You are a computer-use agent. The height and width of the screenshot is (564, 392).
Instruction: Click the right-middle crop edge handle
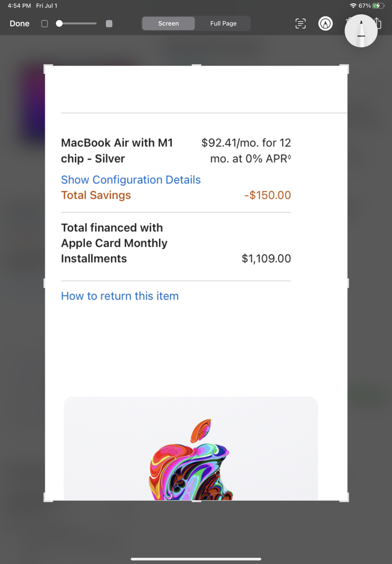[348, 283]
